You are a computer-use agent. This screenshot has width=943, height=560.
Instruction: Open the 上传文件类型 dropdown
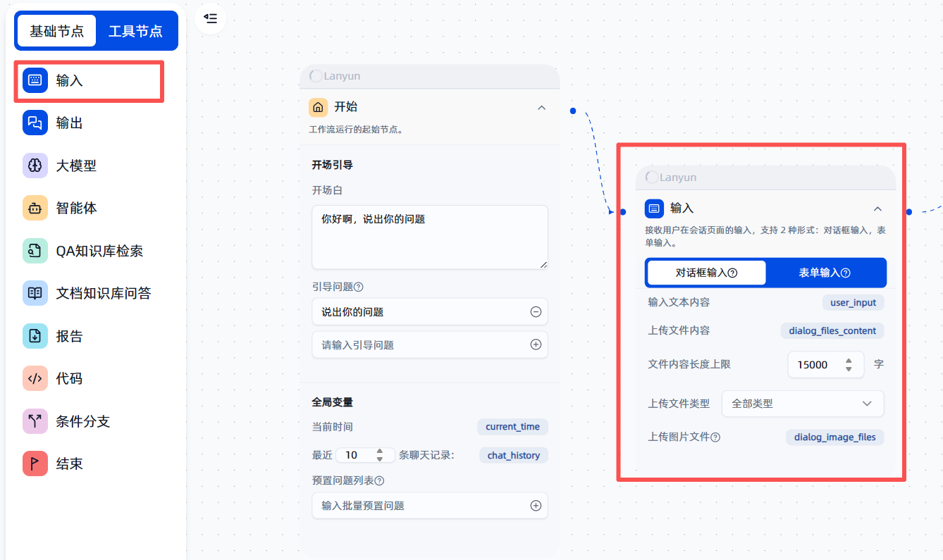click(802, 404)
